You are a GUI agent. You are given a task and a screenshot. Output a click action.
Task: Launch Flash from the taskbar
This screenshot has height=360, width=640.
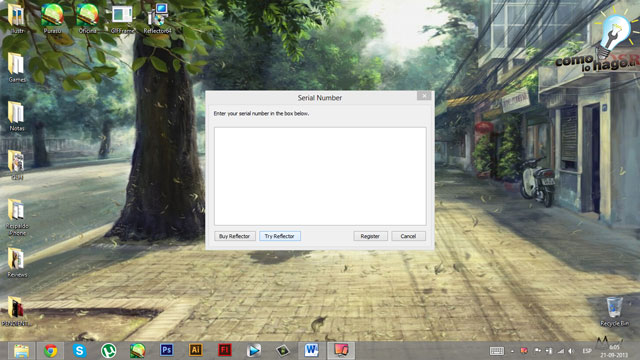pyautogui.click(x=224, y=351)
